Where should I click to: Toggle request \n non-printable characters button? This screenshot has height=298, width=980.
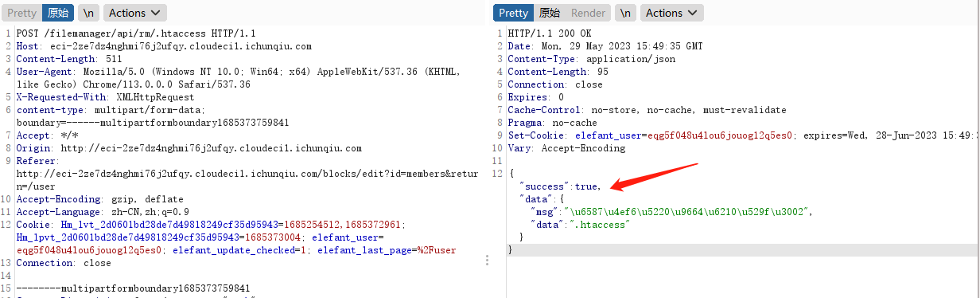(87, 13)
